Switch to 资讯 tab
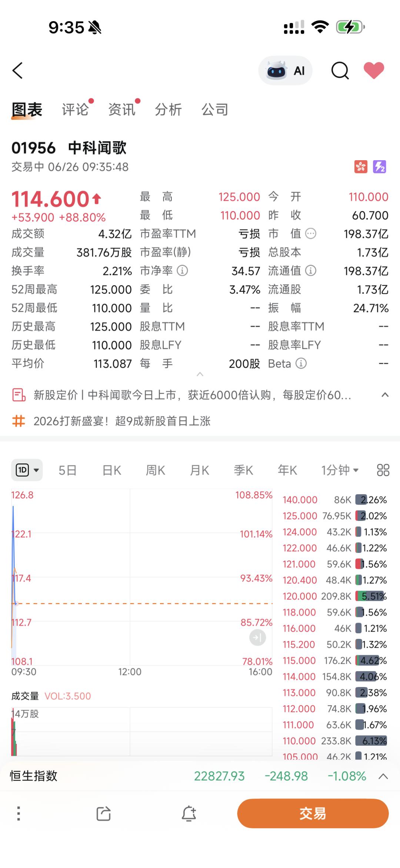This screenshot has height=868, width=400. 122,110
